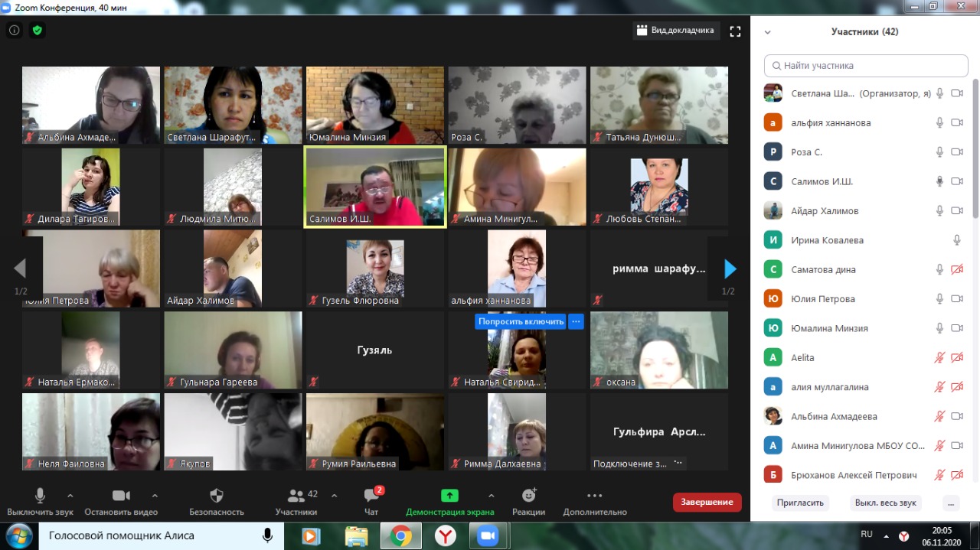Click the Демонстрация экрана share icon
980x550 pixels.
(x=449, y=496)
